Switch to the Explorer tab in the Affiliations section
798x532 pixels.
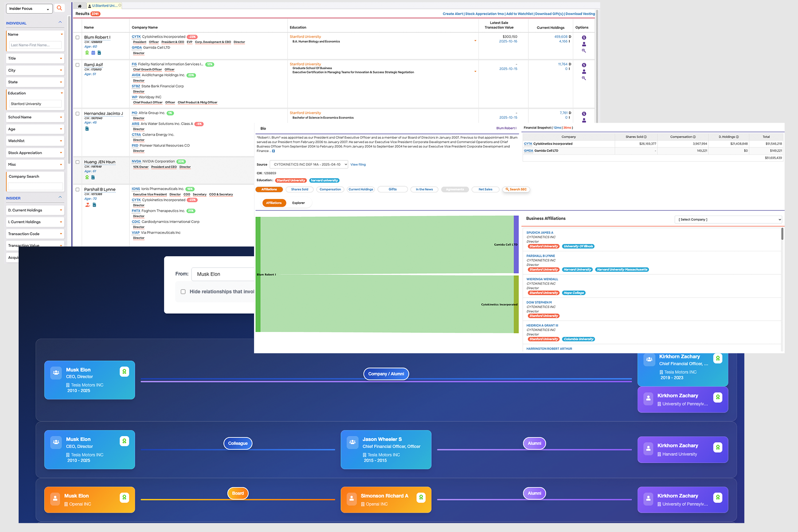coord(299,203)
